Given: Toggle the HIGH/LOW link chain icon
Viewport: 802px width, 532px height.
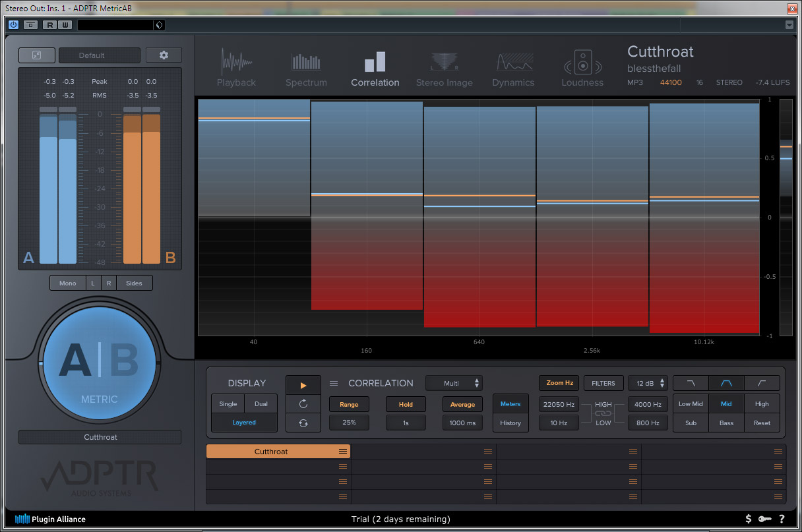Looking at the screenshot, I should pyautogui.click(x=603, y=413).
